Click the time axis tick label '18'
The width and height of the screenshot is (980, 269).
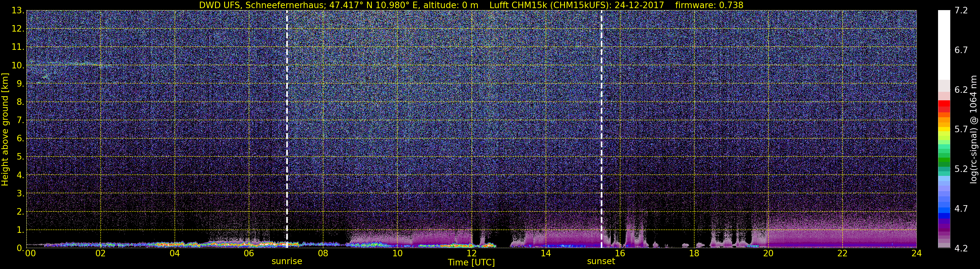(694, 253)
